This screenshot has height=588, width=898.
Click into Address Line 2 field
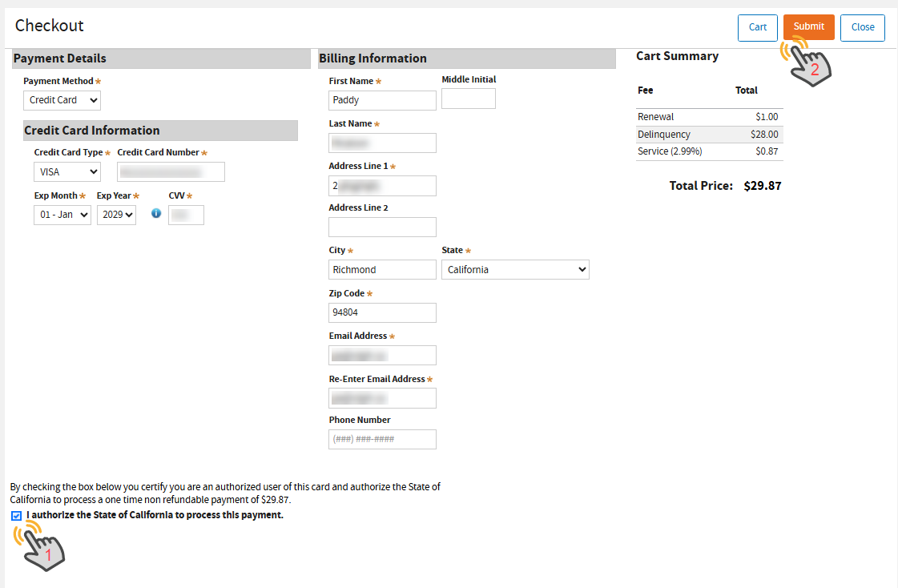point(382,227)
